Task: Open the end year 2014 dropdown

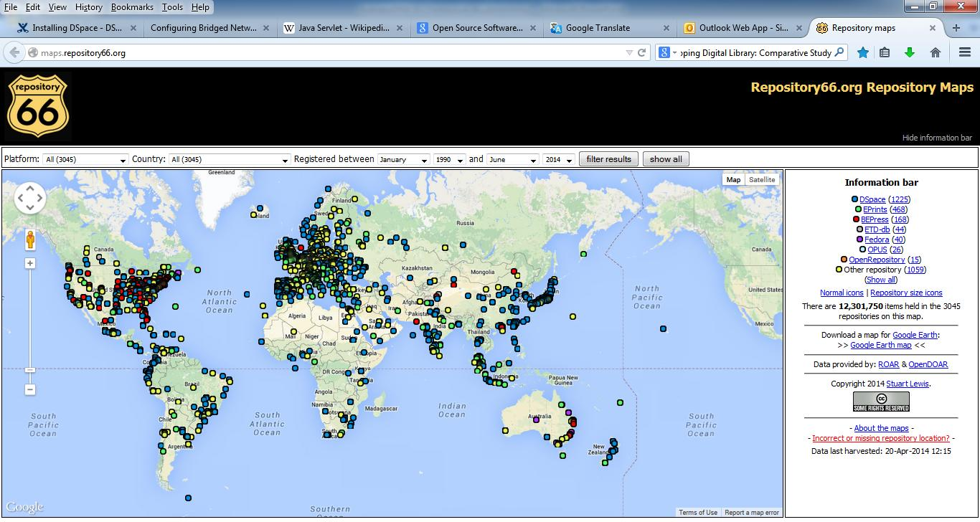Action: tap(558, 159)
